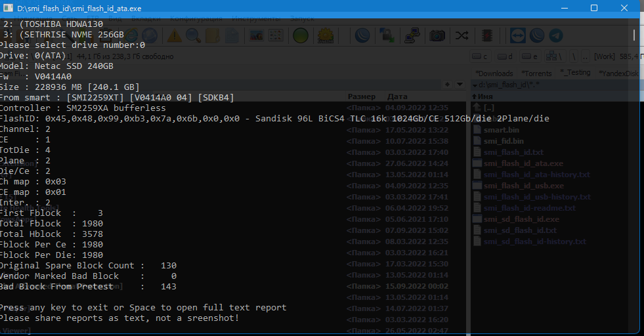Click the asterisk favorites button in left panel

(447, 85)
